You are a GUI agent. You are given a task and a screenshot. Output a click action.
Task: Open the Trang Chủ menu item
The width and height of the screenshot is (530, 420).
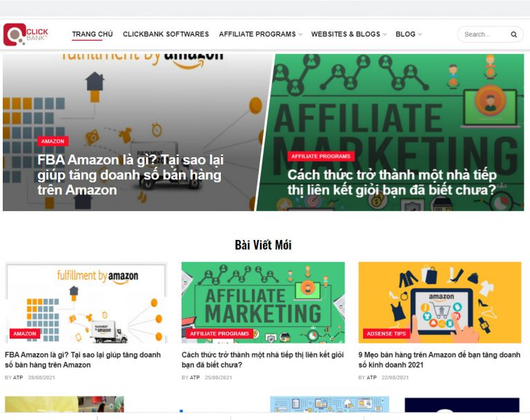click(x=92, y=34)
